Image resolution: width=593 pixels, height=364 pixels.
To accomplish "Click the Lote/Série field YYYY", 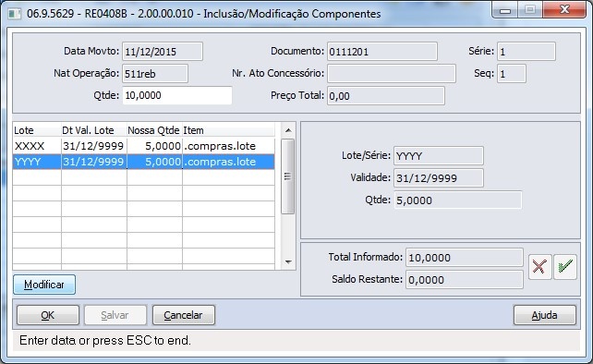I will [x=439, y=155].
